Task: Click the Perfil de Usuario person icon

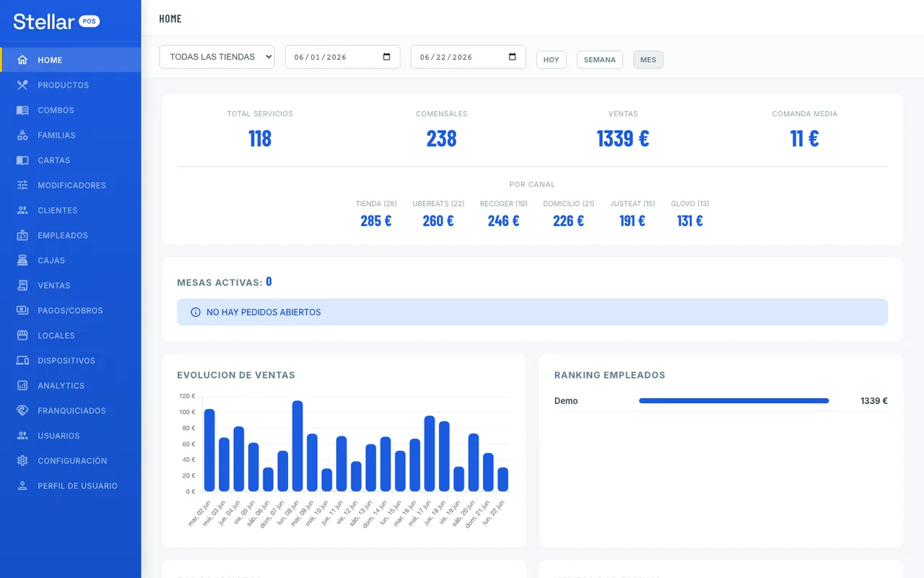Action: coord(22,486)
